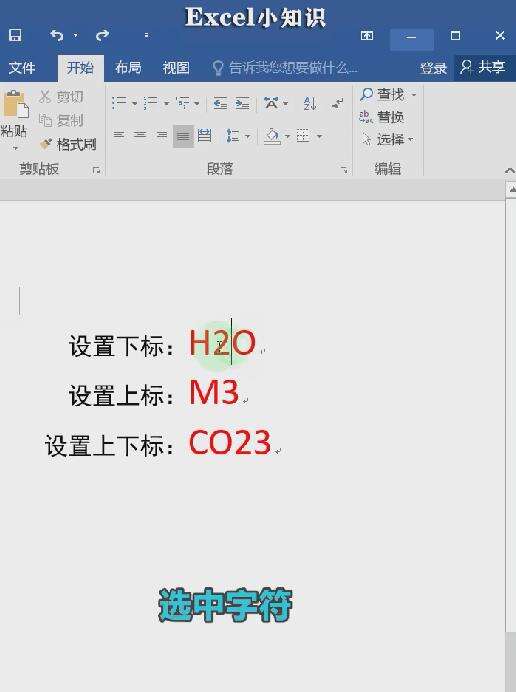Open the multilevel list dropdown
The height and width of the screenshot is (692, 516).
pos(197,104)
